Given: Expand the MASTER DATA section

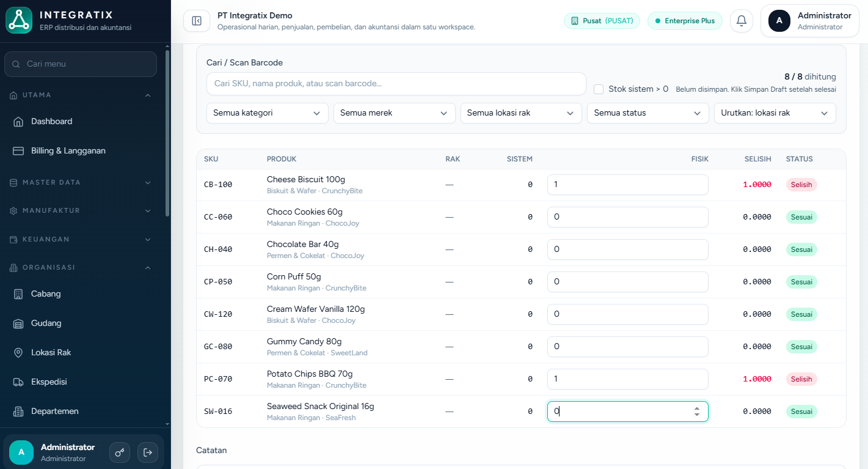Looking at the screenshot, I should click(81, 183).
